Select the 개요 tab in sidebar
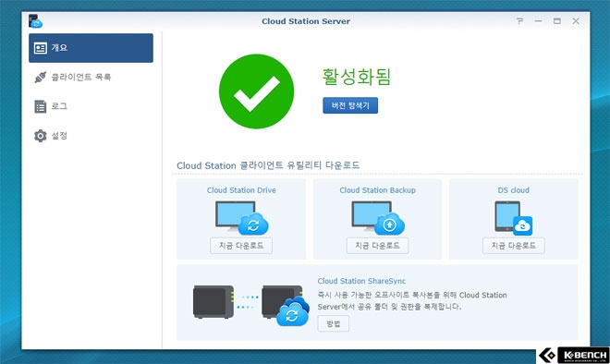This screenshot has height=364, width=610. click(x=91, y=48)
